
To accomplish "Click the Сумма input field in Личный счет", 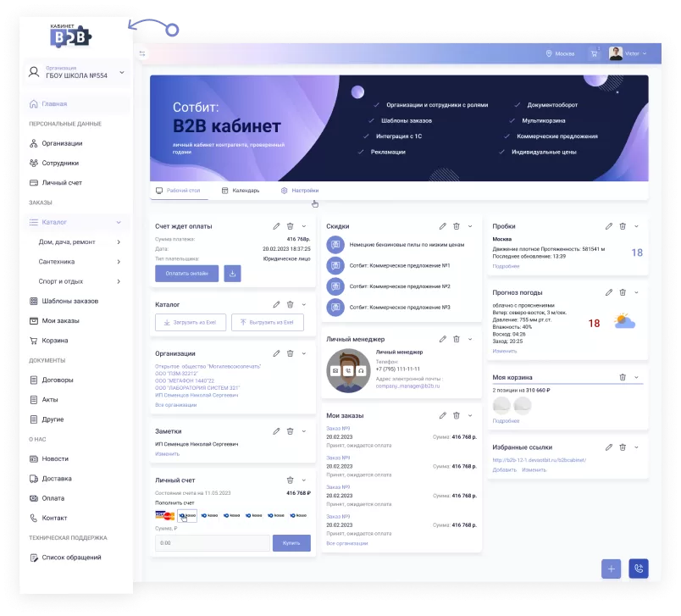I will point(212,543).
